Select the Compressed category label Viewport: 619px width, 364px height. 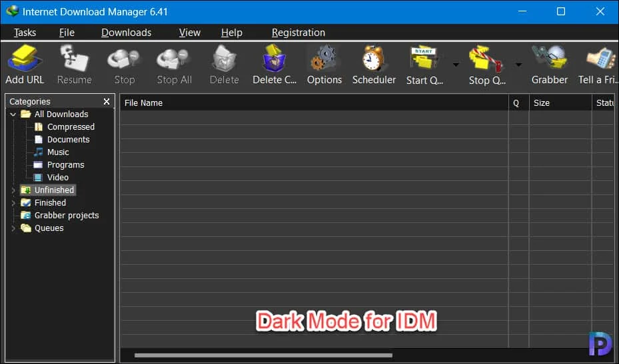[71, 126]
